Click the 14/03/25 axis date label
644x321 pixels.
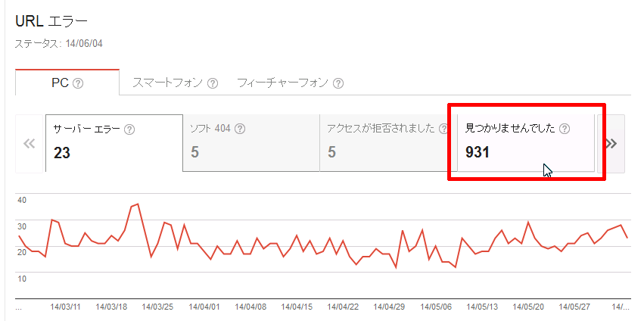(157, 307)
